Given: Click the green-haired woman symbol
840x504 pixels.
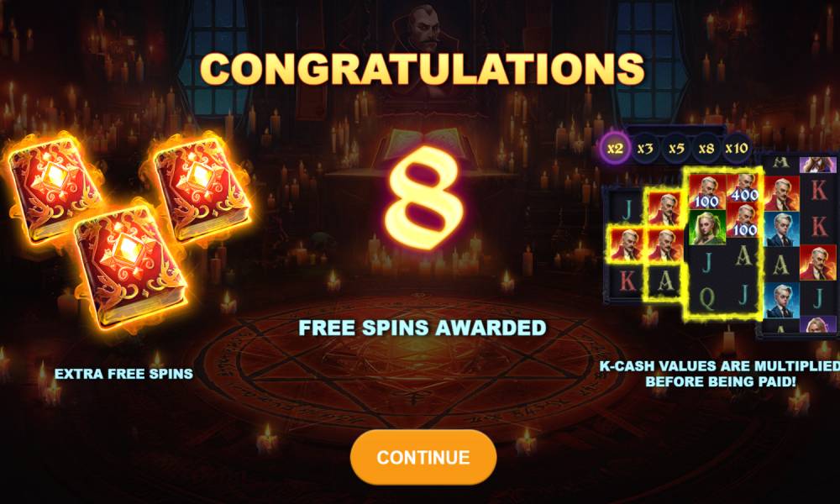Looking at the screenshot, I should (x=706, y=227).
